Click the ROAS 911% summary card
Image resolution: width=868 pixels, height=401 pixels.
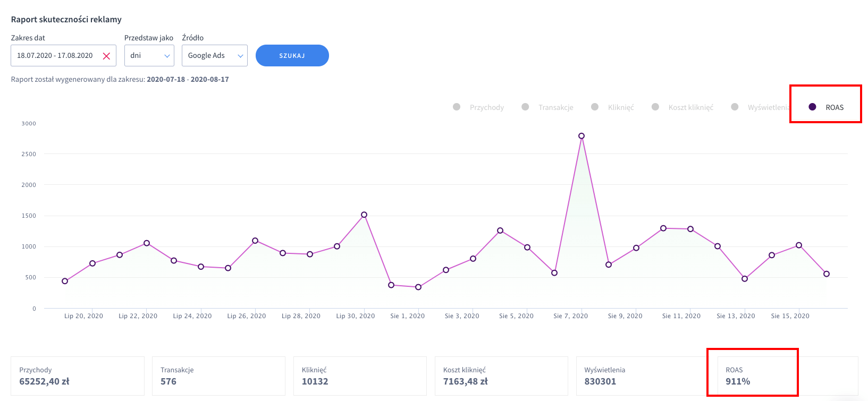click(x=752, y=376)
